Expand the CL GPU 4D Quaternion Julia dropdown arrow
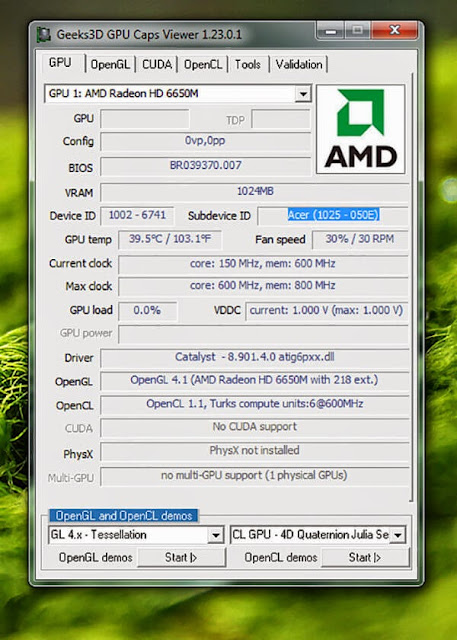The height and width of the screenshot is (640, 457). point(397,535)
